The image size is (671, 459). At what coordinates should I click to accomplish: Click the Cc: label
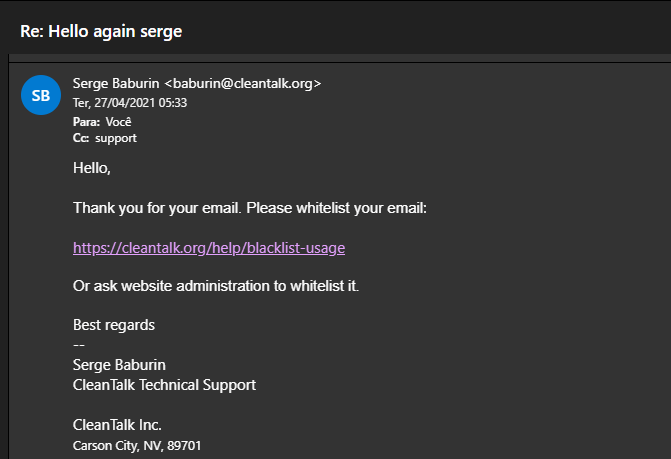(81, 138)
